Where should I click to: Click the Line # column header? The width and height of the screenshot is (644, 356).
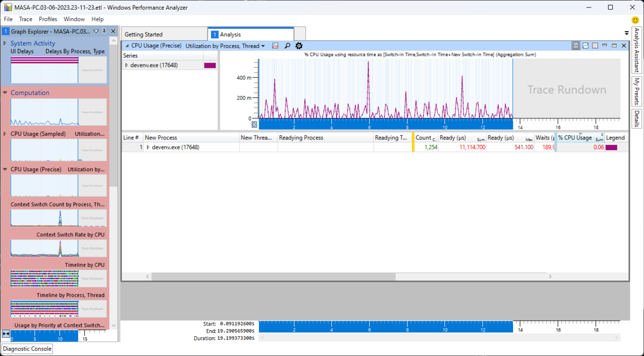click(x=133, y=138)
